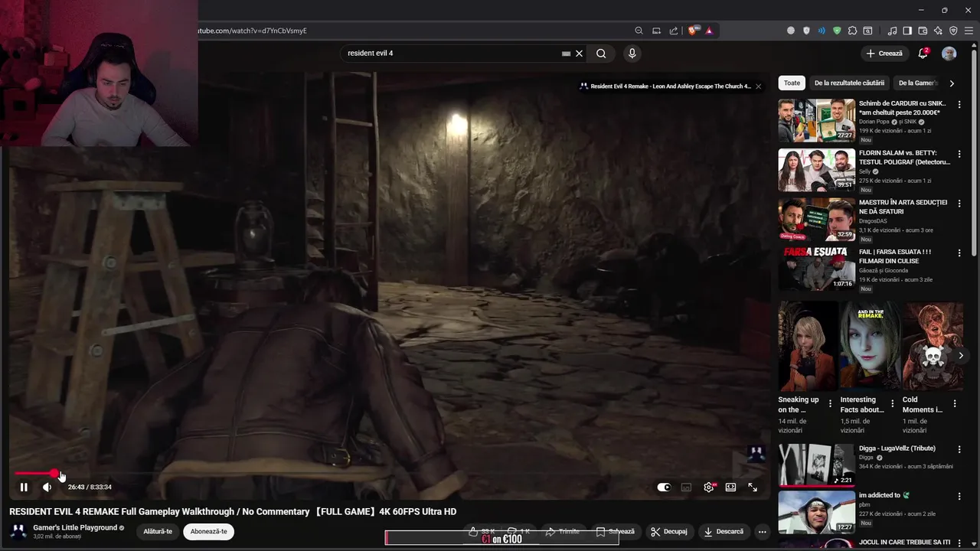Open 'Sneaking up on the' short
Screen dimensions: 980x551
point(808,346)
